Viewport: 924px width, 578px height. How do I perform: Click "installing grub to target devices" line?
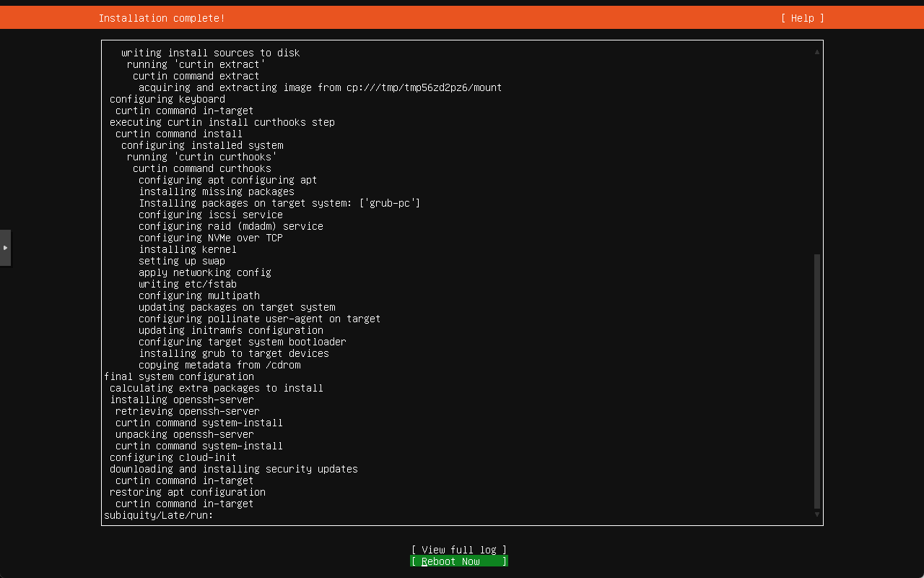[x=234, y=353]
